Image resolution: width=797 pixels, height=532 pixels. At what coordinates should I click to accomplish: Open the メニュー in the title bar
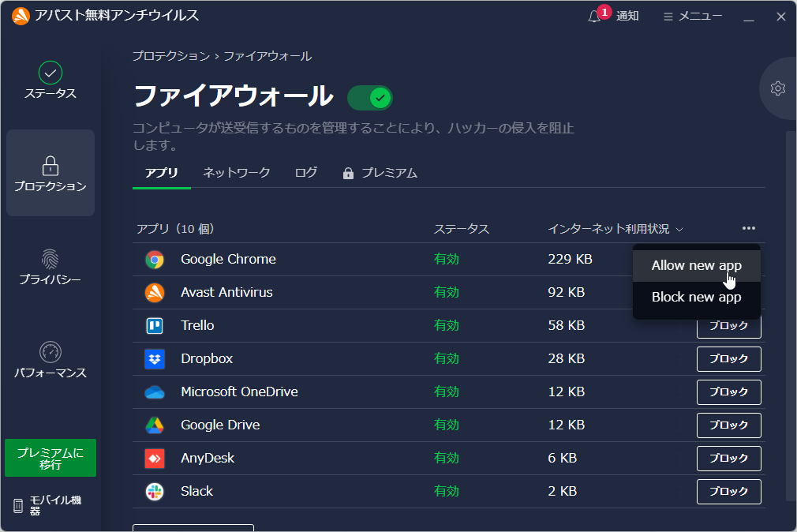pos(692,15)
